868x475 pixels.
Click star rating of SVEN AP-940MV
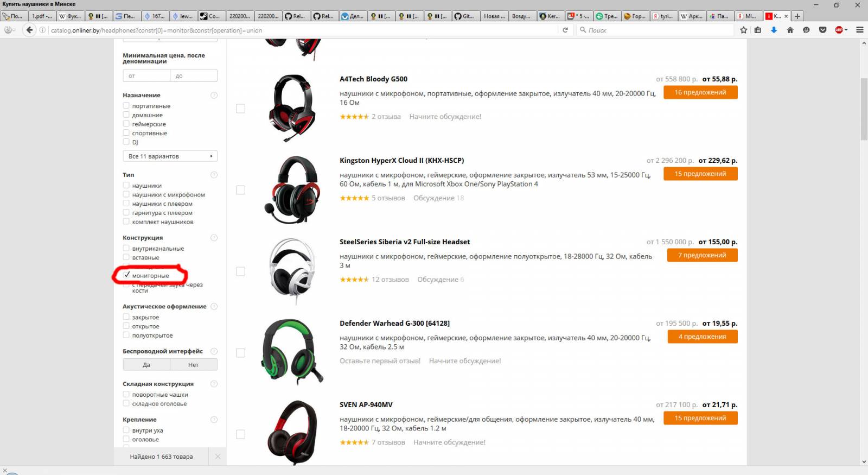pos(354,442)
